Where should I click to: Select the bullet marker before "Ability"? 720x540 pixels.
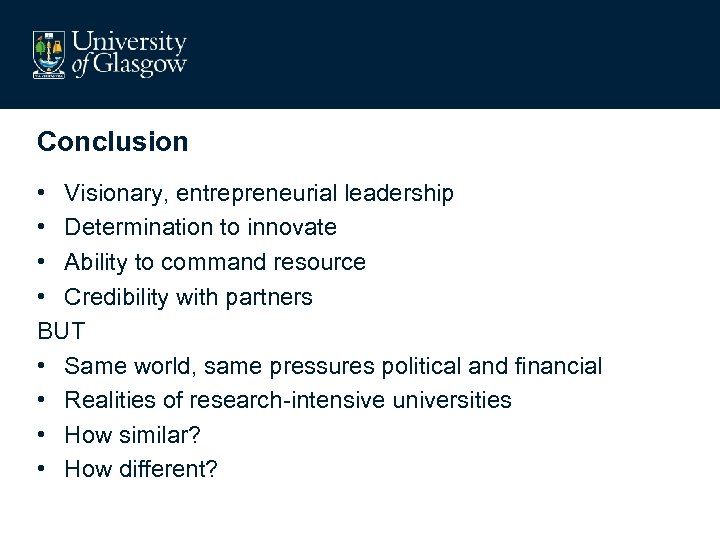pos(42,262)
